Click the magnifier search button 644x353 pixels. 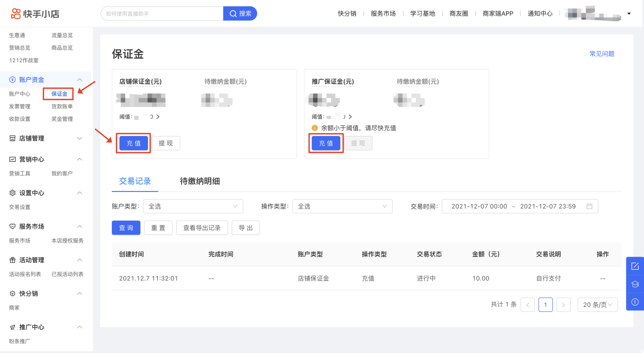tap(240, 14)
